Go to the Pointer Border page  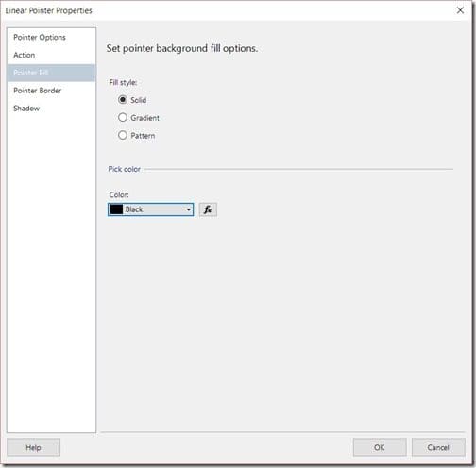coord(51,91)
